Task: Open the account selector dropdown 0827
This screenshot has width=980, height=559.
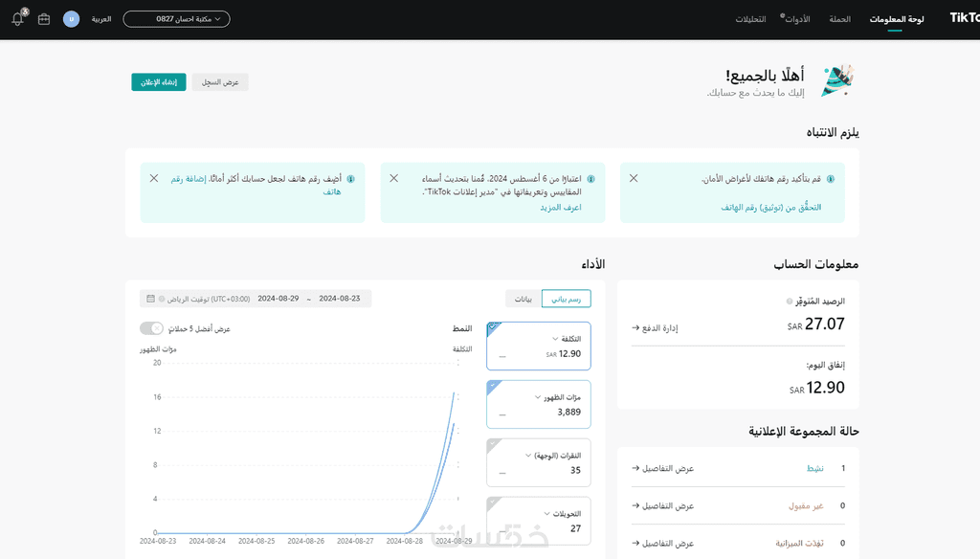Action: pos(176,19)
